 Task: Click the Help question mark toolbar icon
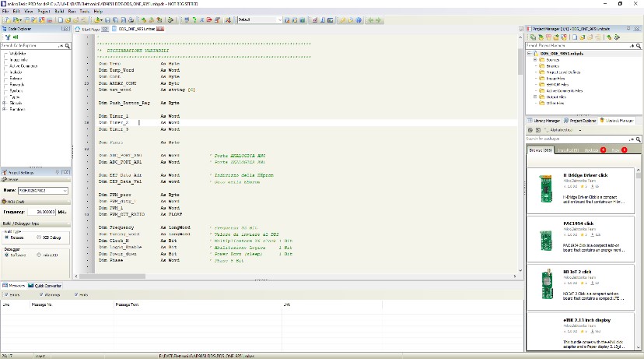click(x=359, y=19)
